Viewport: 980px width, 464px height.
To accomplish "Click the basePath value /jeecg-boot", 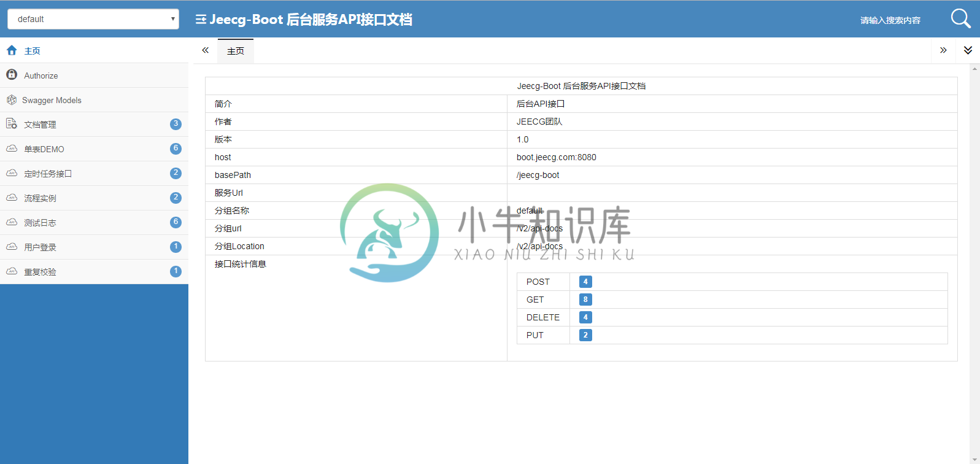I will coord(538,175).
